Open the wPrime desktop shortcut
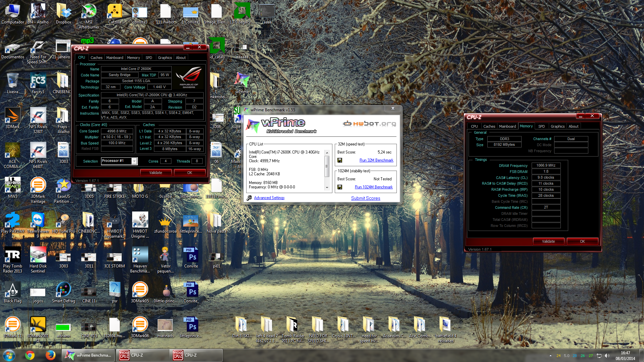The image size is (644, 362). pyautogui.click(x=242, y=83)
